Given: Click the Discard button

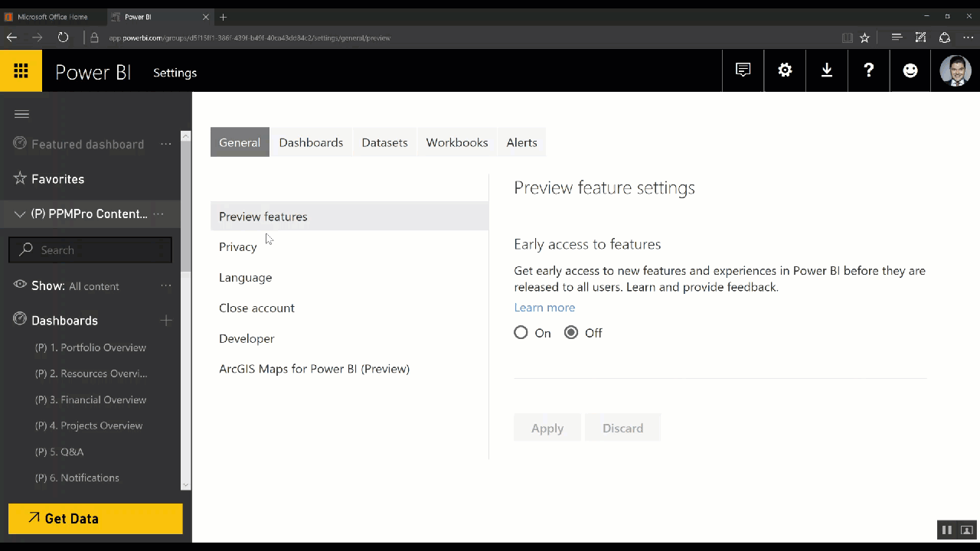Looking at the screenshot, I should (x=622, y=428).
